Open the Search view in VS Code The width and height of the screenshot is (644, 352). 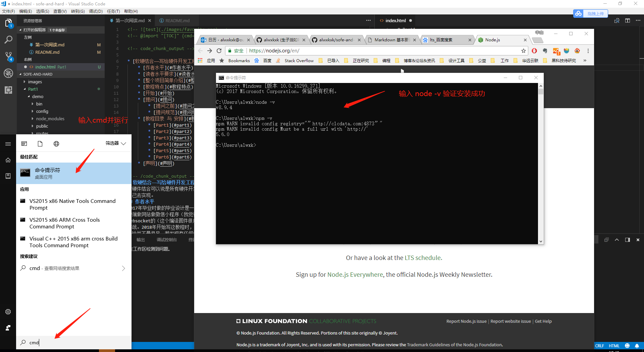8,40
